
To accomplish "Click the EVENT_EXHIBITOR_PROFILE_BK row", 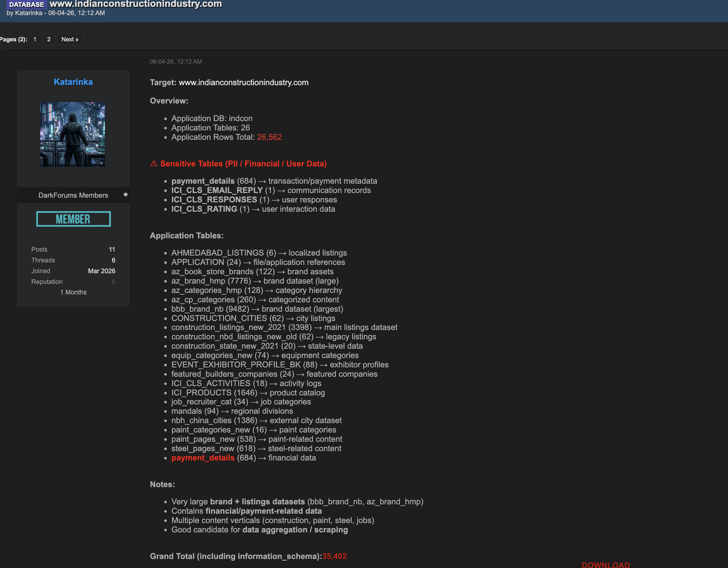I will 280,365.
